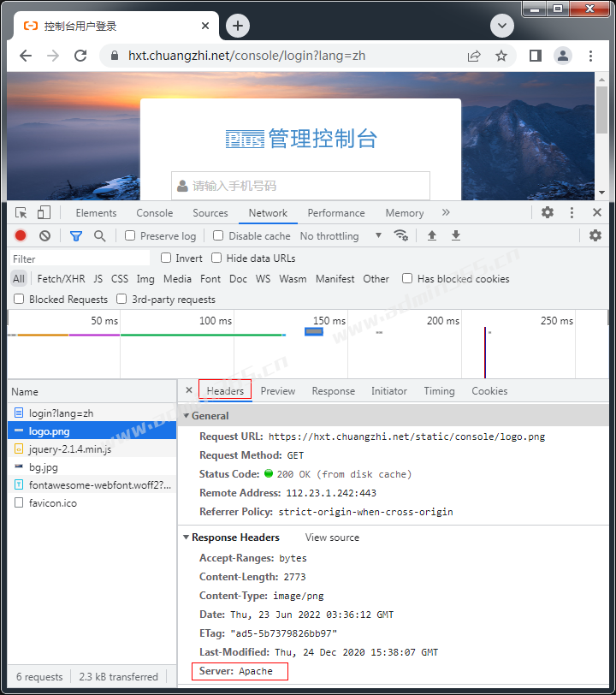Collapse the General section
Viewport: 616px width, 695px height.
pos(187,416)
